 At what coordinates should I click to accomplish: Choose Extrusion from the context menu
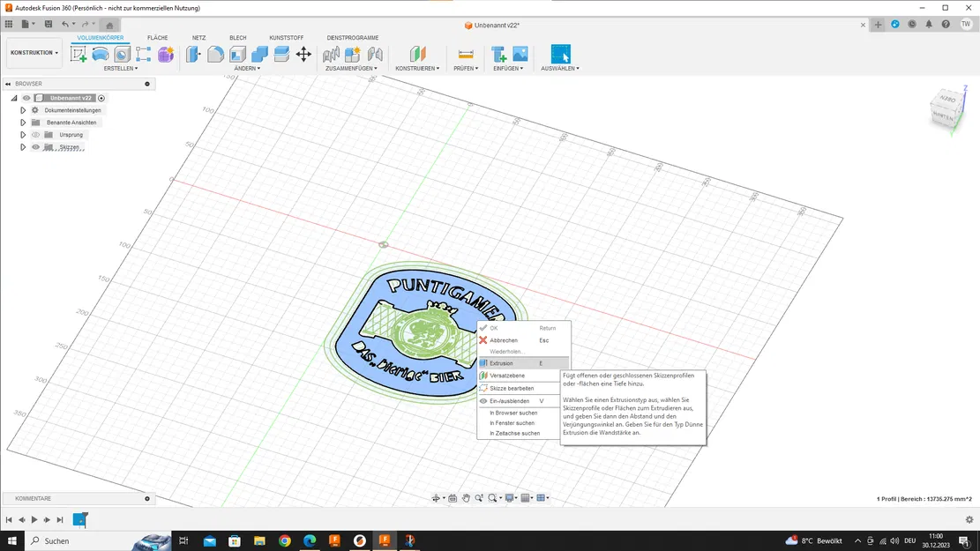pos(501,363)
